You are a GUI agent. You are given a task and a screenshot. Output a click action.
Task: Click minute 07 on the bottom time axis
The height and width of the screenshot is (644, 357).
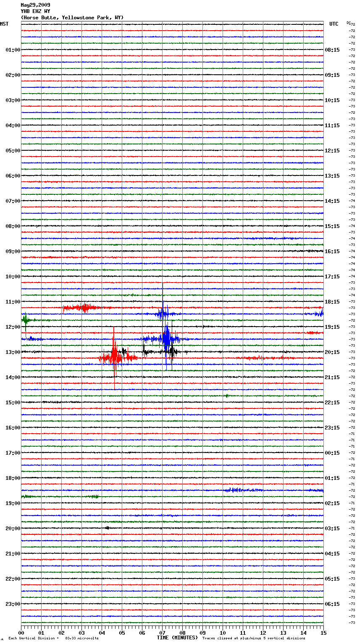(x=162, y=633)
